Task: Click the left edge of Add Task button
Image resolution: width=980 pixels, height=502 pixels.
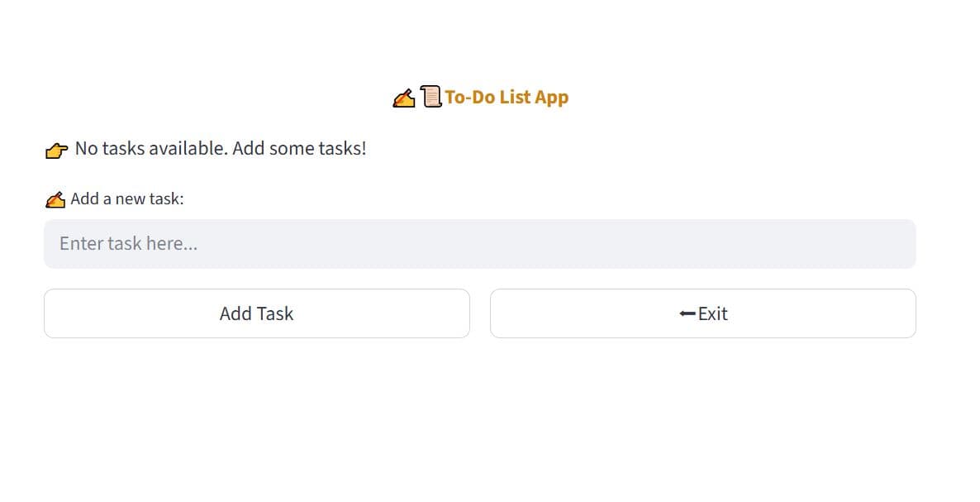Action: pos(51,313)
